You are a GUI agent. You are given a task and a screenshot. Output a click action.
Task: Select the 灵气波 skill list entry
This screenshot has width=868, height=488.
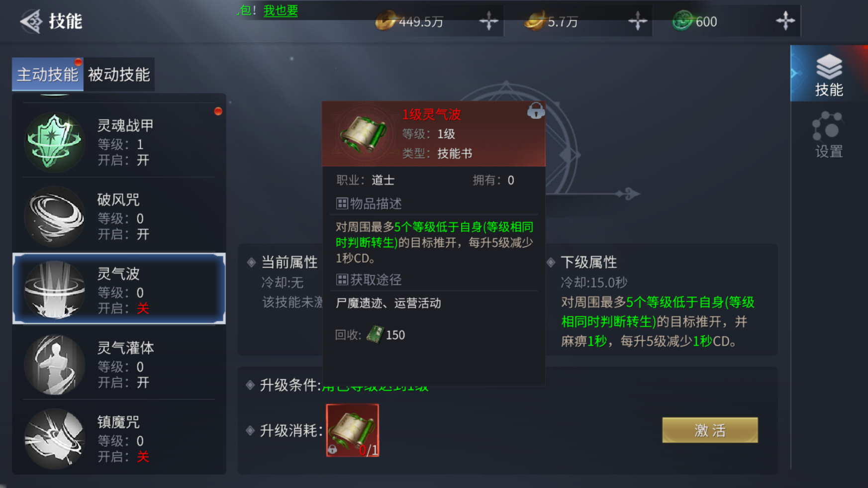coord(119,289)
